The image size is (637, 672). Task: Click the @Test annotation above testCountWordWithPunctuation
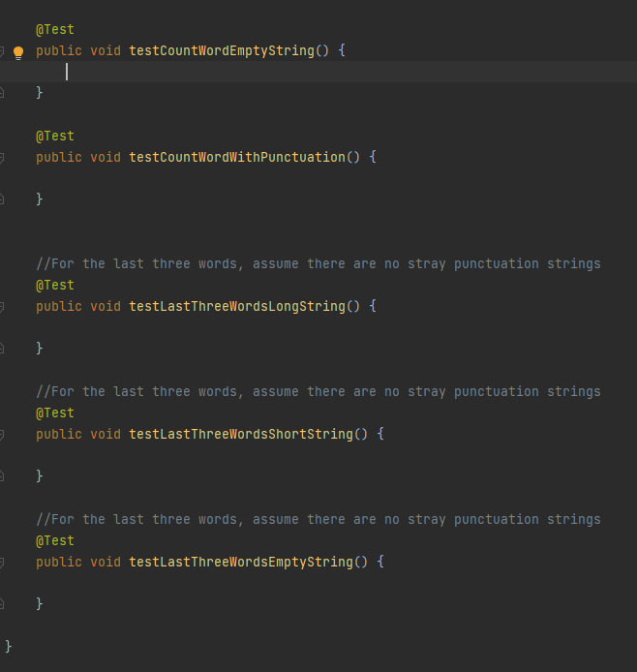(55, 137)
